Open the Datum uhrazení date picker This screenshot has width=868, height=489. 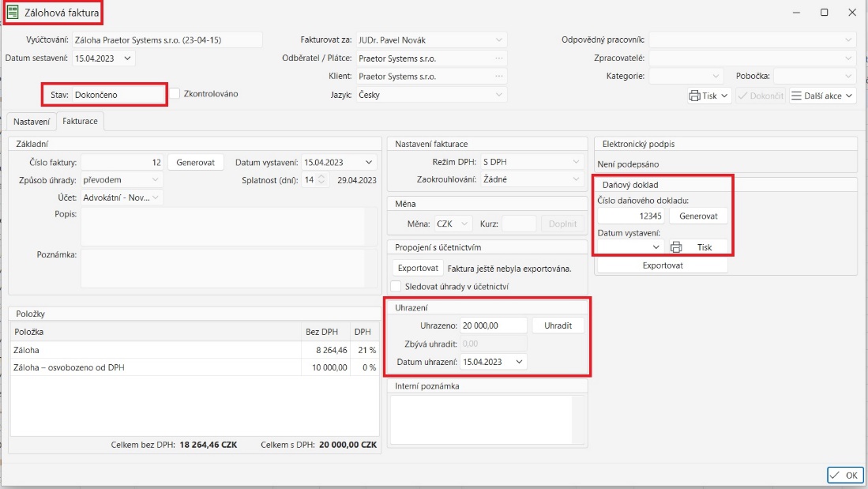pyautogui.click(x=519, y=362)
